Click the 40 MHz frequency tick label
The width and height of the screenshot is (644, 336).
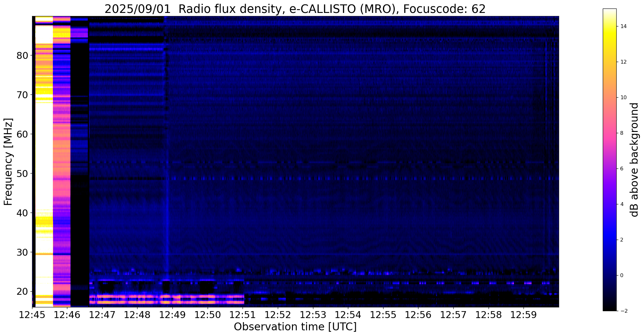22,213
